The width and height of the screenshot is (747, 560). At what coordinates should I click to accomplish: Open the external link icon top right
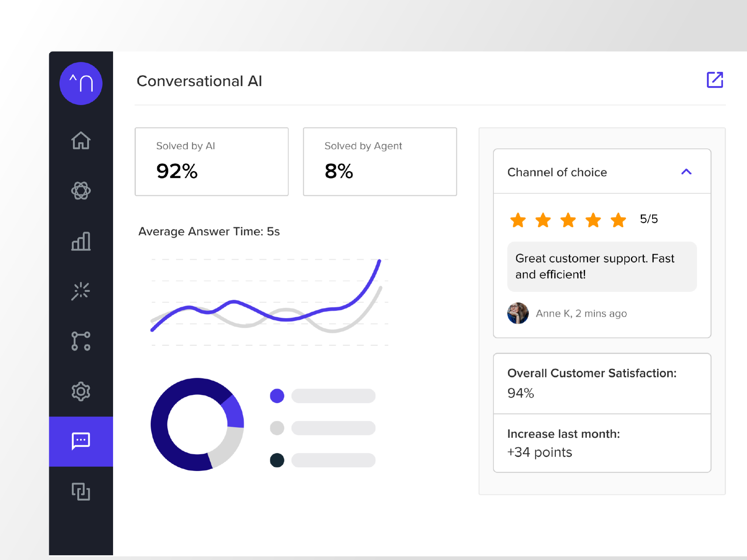[715, 80]
